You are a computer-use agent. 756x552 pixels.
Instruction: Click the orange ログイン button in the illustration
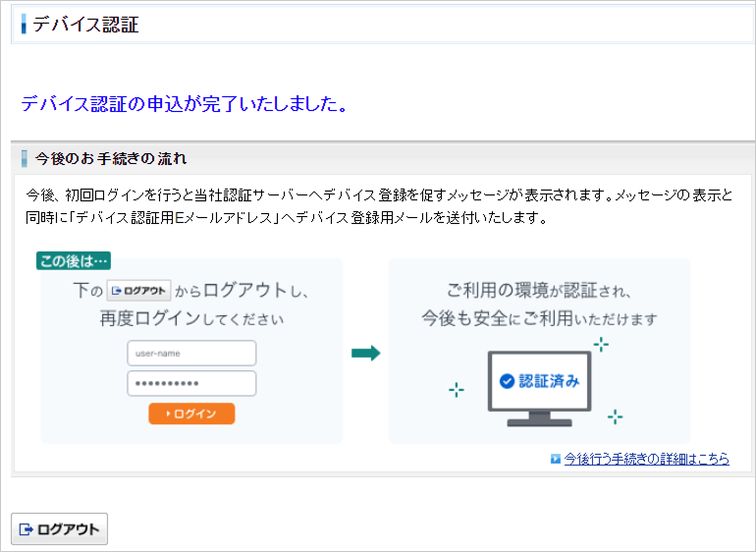click(191, 414)
